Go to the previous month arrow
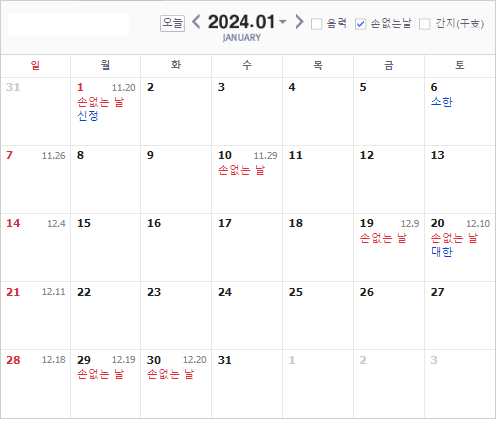 (x=196, y=22)
